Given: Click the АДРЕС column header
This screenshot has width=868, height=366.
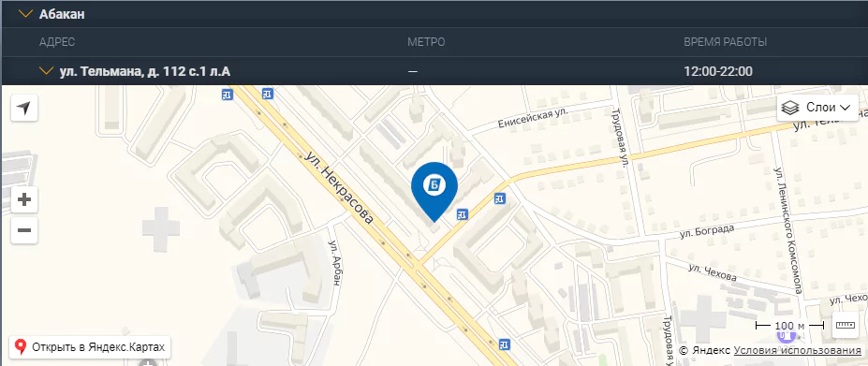Looking at the screenshot, I should point(57,42).
